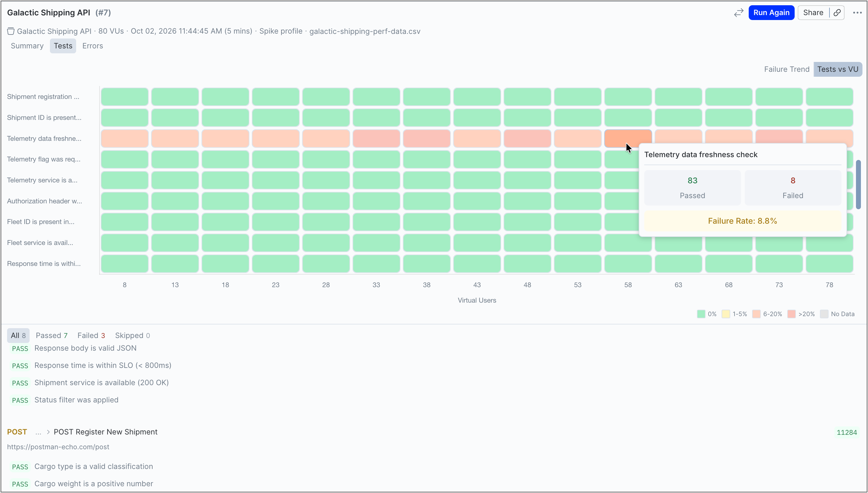Click the Share button
Screen dimensions: 868x493
[813, 13]
